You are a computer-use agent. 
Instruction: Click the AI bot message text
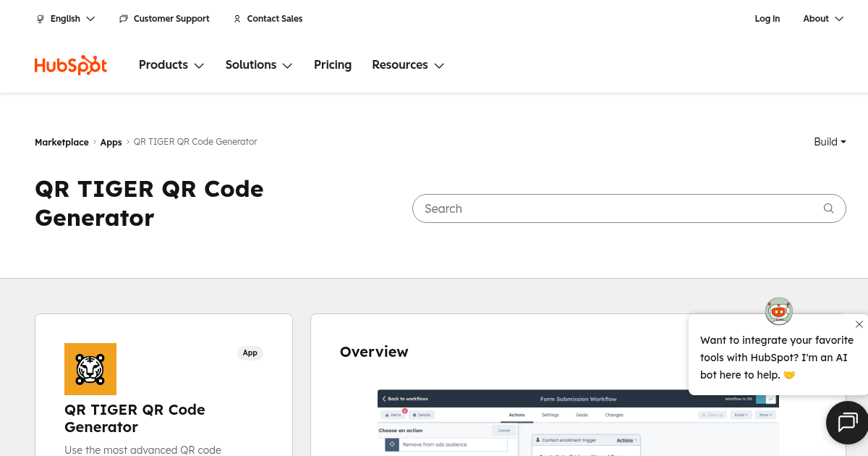777,358
